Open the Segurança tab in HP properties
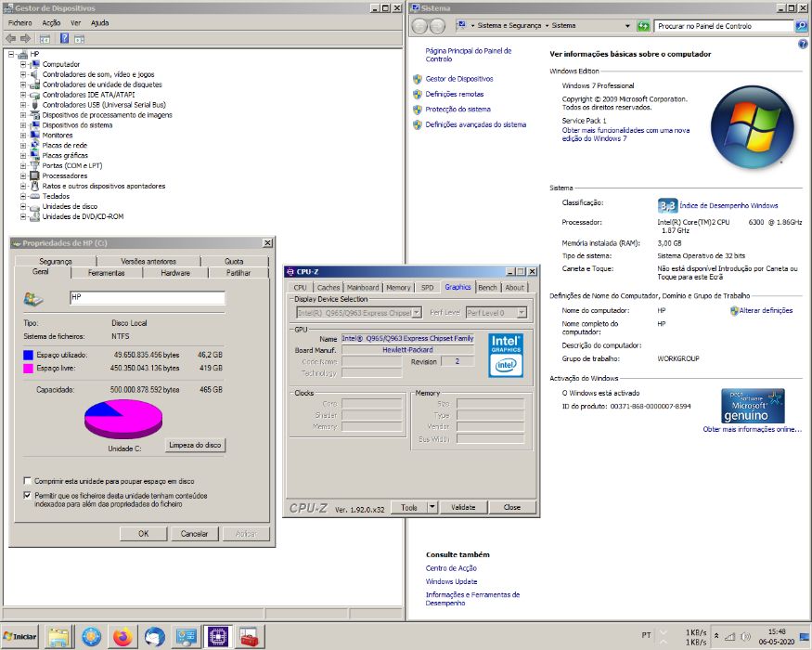Screen dimensions: 812x650 [x=56, y=261]
